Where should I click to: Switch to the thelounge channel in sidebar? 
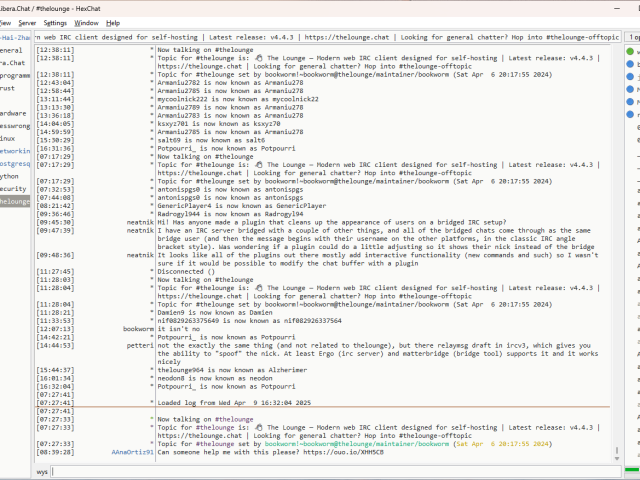pos(15,201)
